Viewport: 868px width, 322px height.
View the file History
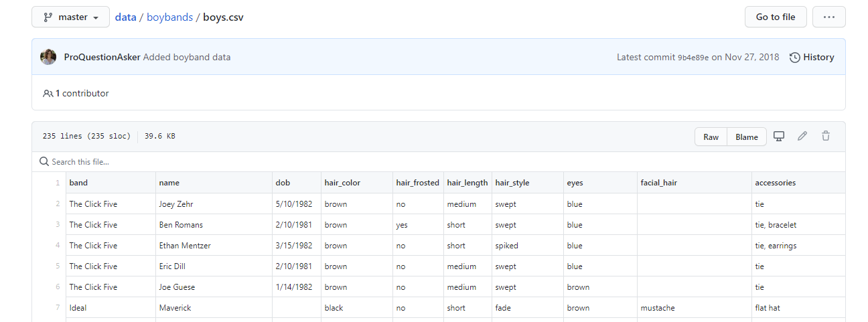812,57
